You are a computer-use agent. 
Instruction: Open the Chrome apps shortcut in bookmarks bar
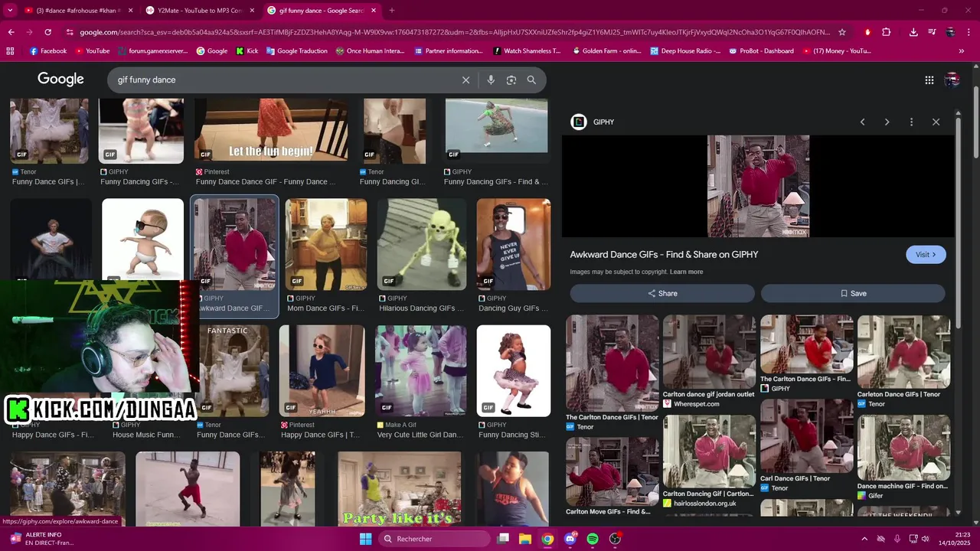[10, 51]
